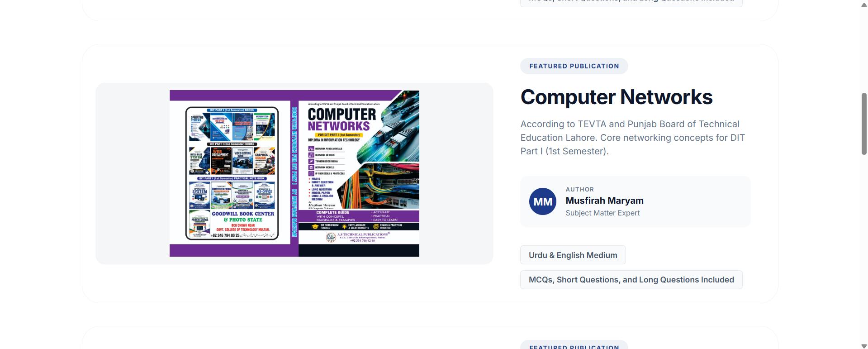This screenshot has height=349, width=868.
Task: Click the MM author avatar
Action: tap(543, 201)
